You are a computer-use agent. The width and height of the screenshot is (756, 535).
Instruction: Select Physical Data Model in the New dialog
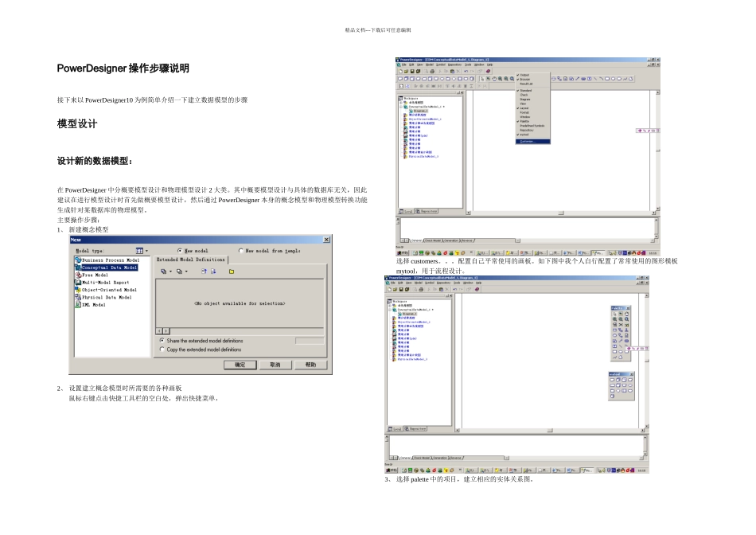[x=103, y=297]
